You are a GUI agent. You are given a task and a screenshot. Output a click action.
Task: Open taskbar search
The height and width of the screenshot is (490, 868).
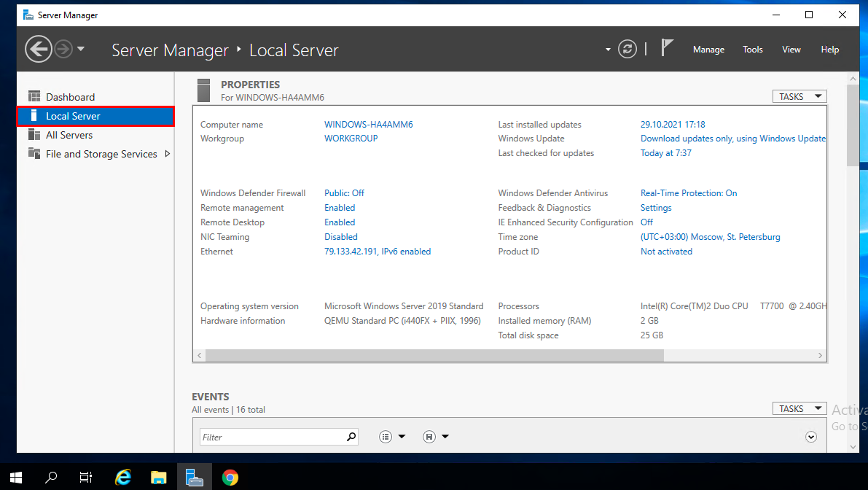pos(51,478)
